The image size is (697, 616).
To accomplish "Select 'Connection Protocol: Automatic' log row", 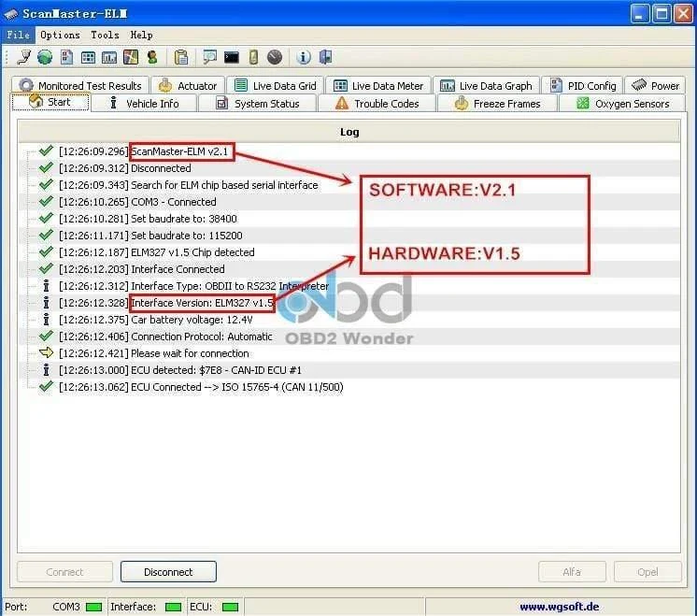I will [349, 337].
